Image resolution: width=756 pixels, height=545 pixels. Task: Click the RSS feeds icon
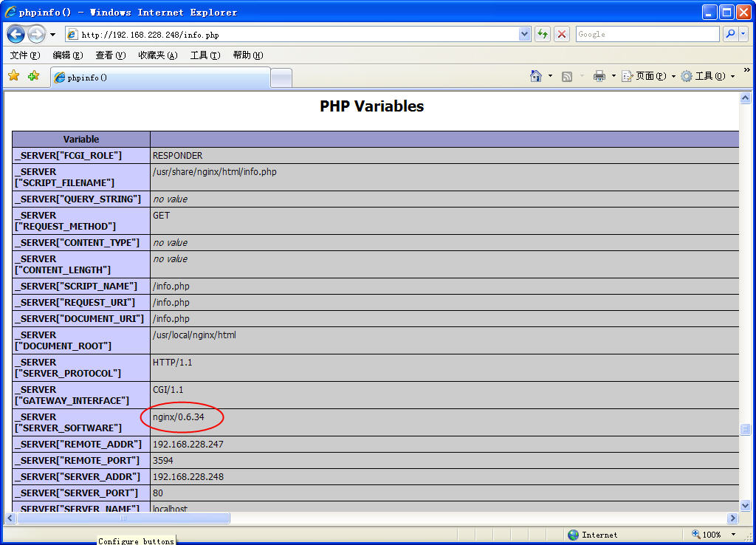point(567,76)
